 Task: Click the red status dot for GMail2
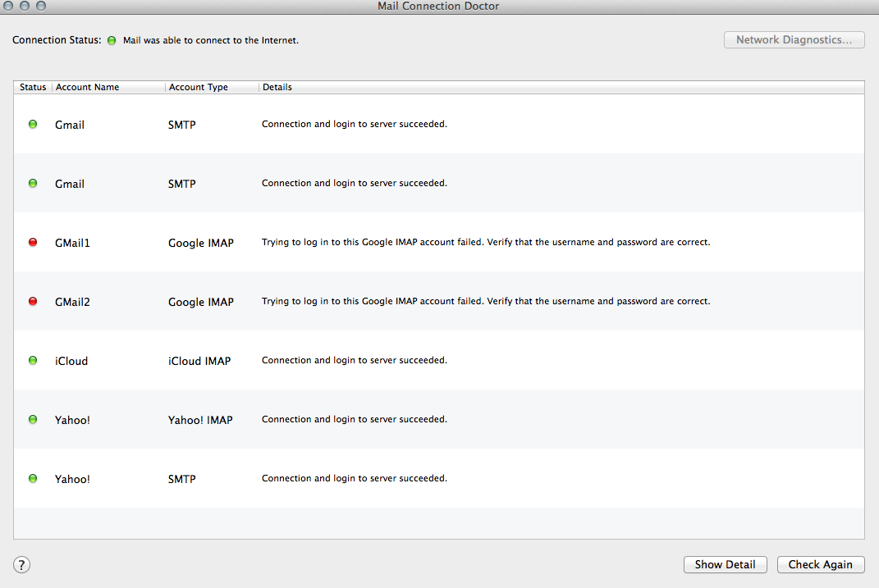point(33,302)
